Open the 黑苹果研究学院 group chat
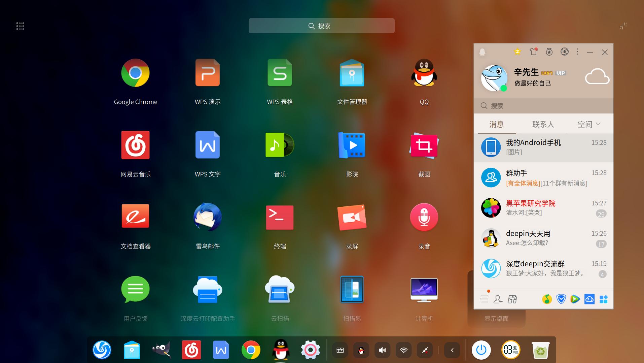This screenshot has height=363, width=644. (543, 208)
